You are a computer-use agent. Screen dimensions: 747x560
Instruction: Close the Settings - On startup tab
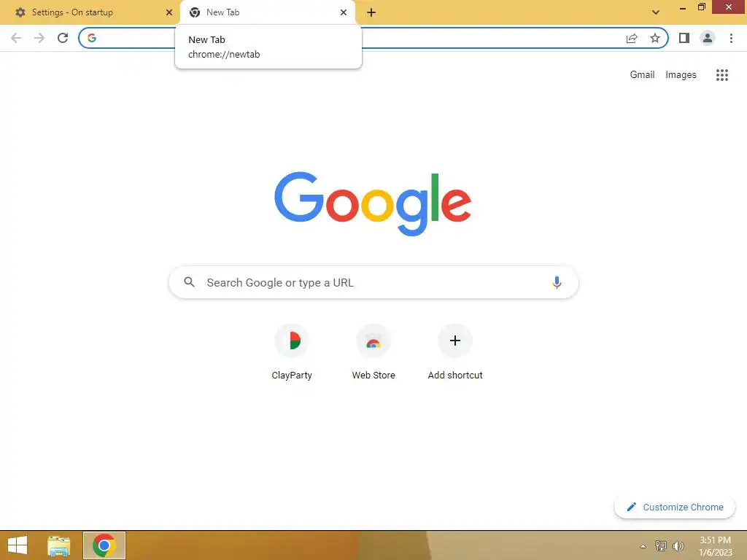(169, 12)
